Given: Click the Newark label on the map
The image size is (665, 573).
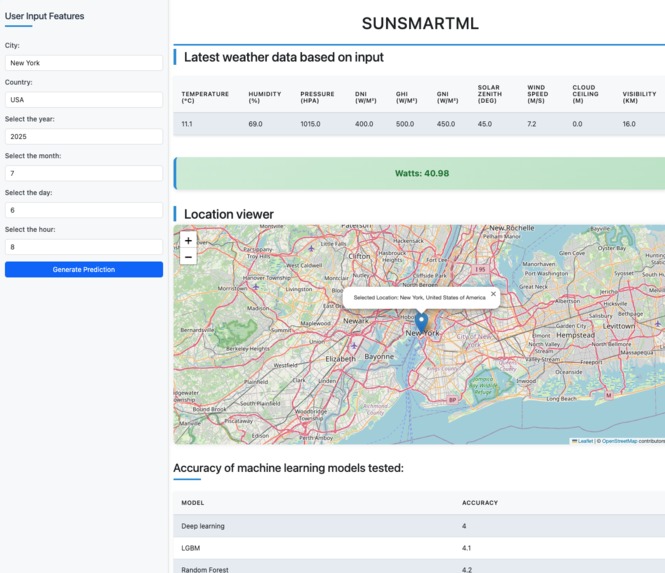Looking at the screenshot, I should click(356, 321).
